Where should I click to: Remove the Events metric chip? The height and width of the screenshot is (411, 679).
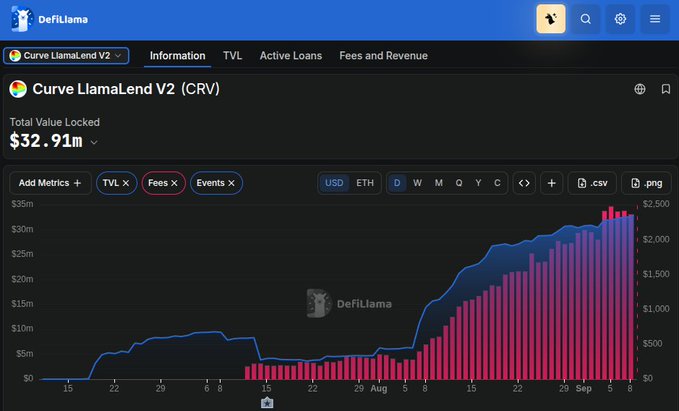point(232,183)
